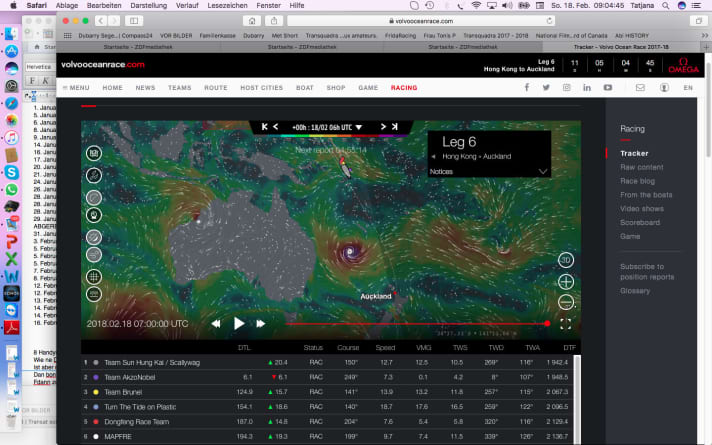
Task: Open the NEWS navigation item
Action: pyautogui.click(x=145, y=88)
